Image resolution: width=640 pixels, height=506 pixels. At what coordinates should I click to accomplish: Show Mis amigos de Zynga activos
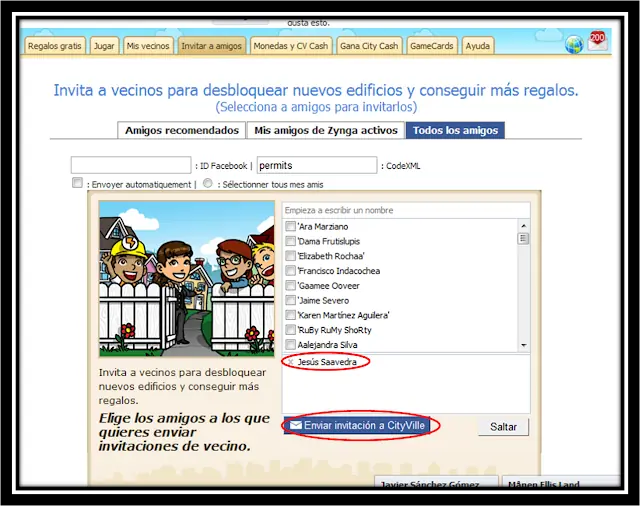click(x=326, y=130)
